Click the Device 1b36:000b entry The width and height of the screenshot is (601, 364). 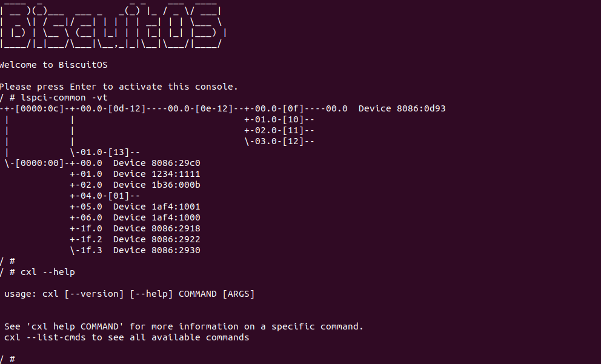tap(156, 185)
